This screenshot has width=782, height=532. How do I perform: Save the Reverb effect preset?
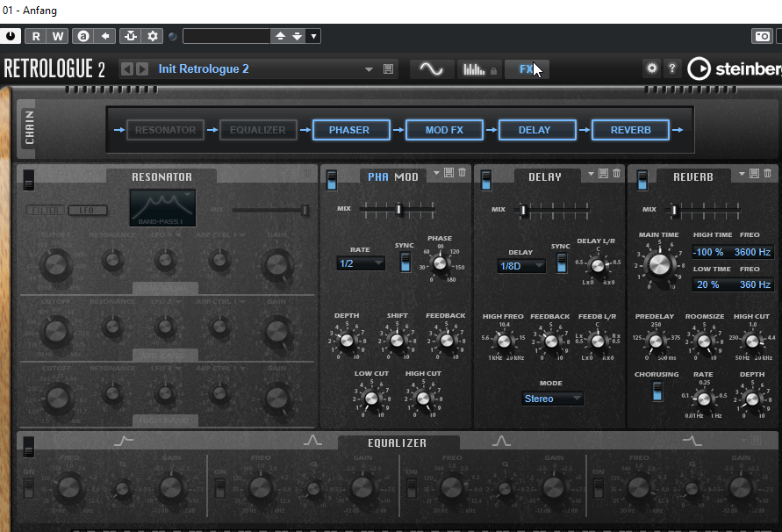[755, 173]
